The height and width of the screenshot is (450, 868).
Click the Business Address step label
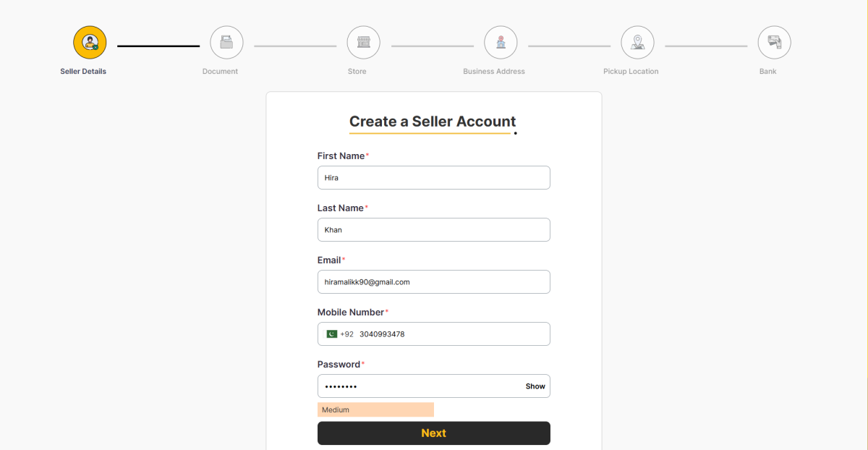tap(494, 72)
